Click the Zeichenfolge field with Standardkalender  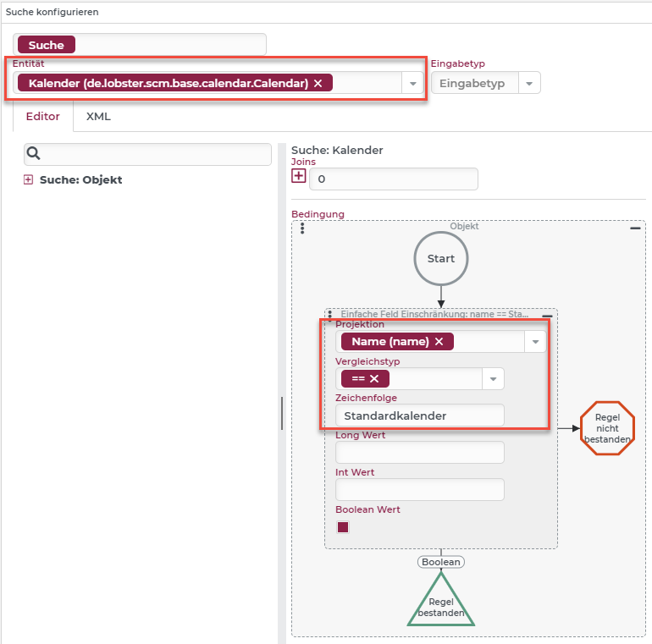(419, 416)
